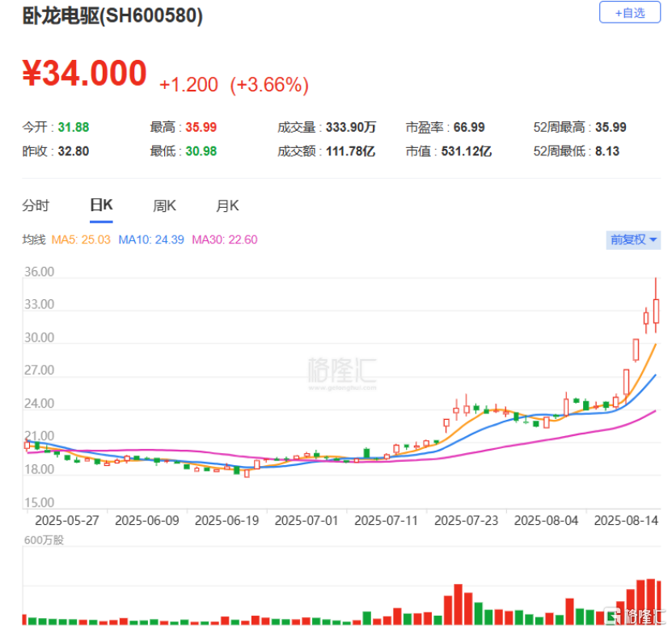Expand the 前复权 dropdown
672x631 pixels.
633,239
